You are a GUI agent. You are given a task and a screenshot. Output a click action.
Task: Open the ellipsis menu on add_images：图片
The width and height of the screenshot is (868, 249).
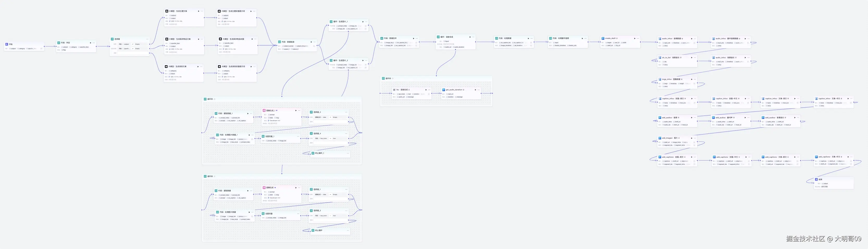point(695,138)
